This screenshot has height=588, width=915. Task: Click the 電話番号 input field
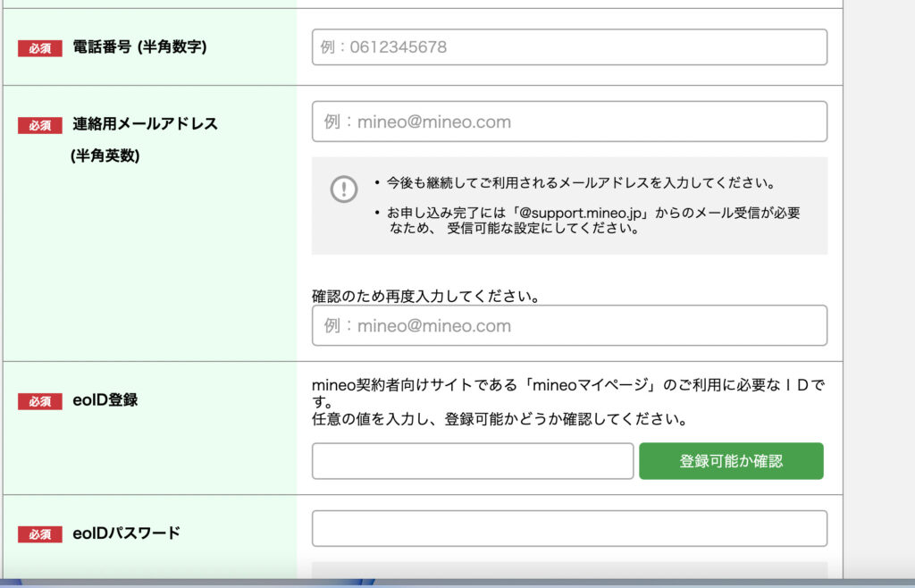point(569,47)
